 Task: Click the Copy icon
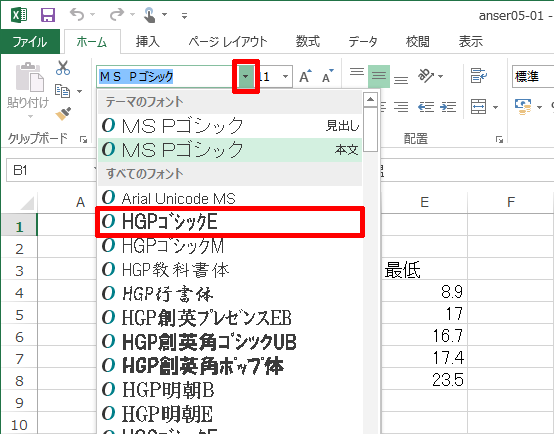pos(63,91)
